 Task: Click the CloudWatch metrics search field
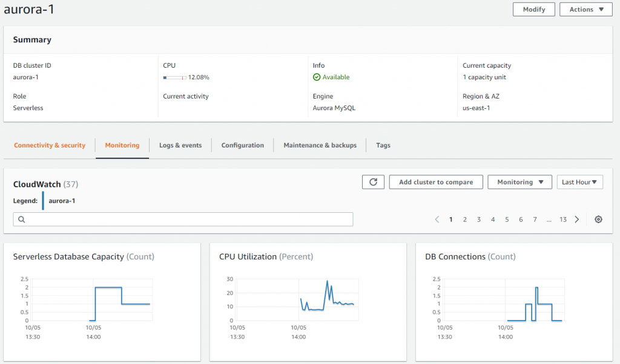tap(183, 219)
